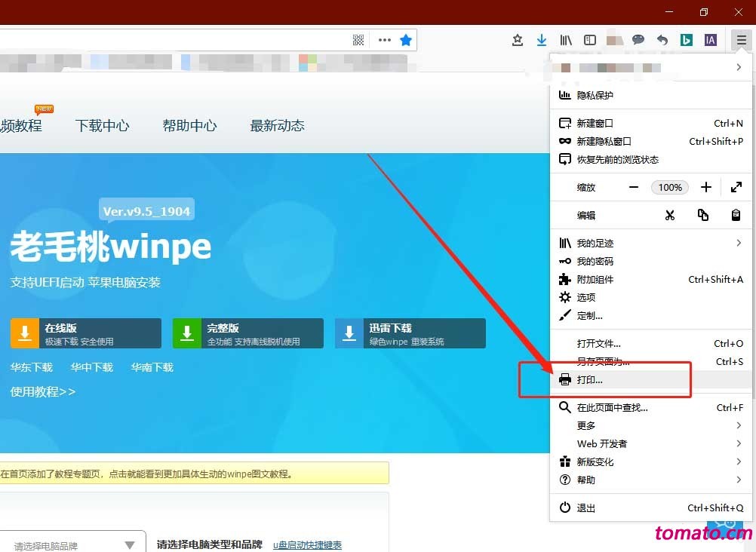Image resolution: width=756 pixels, height=552 pixels.
Task: Toggle the sidebar toolbar icon
Action: coord(590,40)
